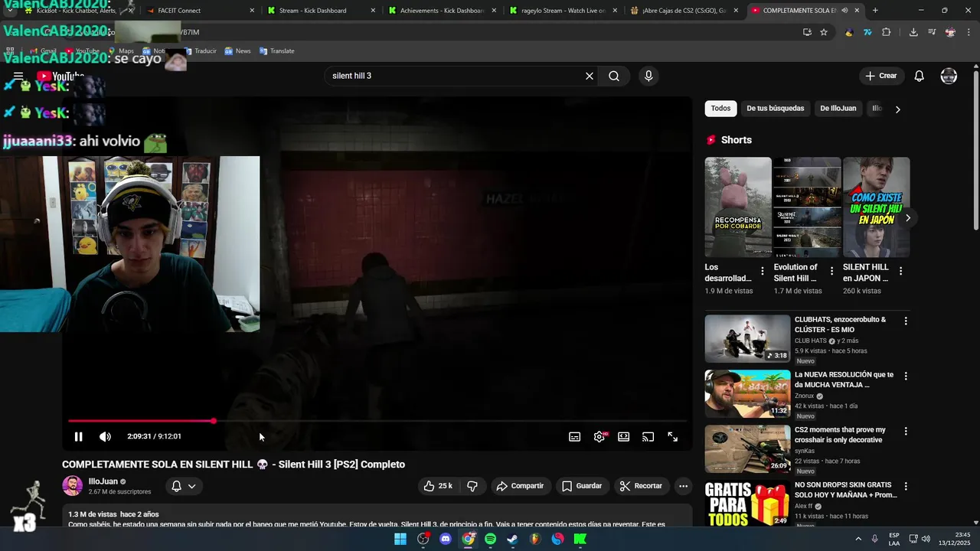
Task: Dislike the Silent Hill 3 video
Action: point(472,486)
